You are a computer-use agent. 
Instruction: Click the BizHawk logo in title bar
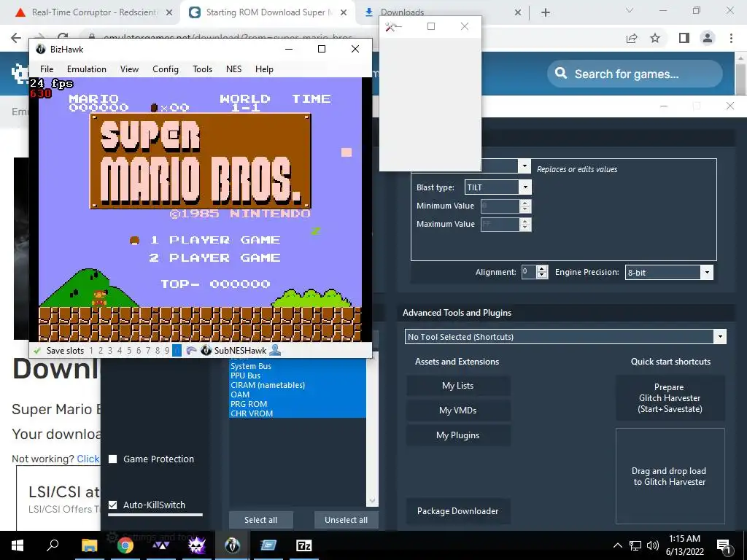[x=41, y=49]
